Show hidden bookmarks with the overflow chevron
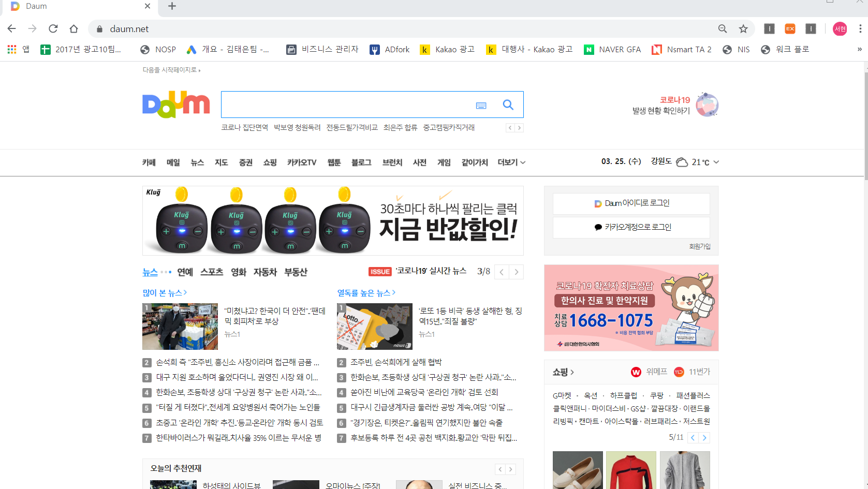 (x=859, y=50)
